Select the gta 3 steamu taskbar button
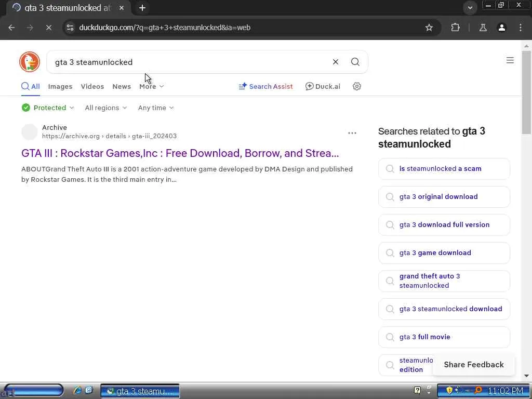Viewport: 532px width, 399px height. coord(140,391)
